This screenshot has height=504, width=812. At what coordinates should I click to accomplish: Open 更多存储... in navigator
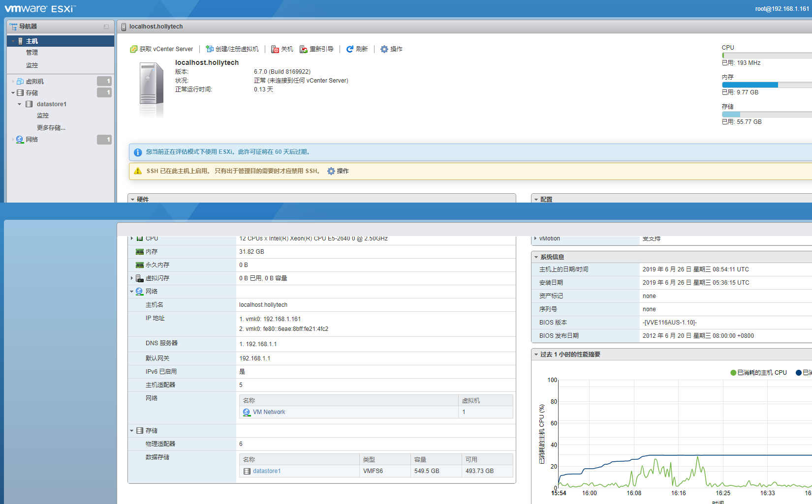pos(51,128)
